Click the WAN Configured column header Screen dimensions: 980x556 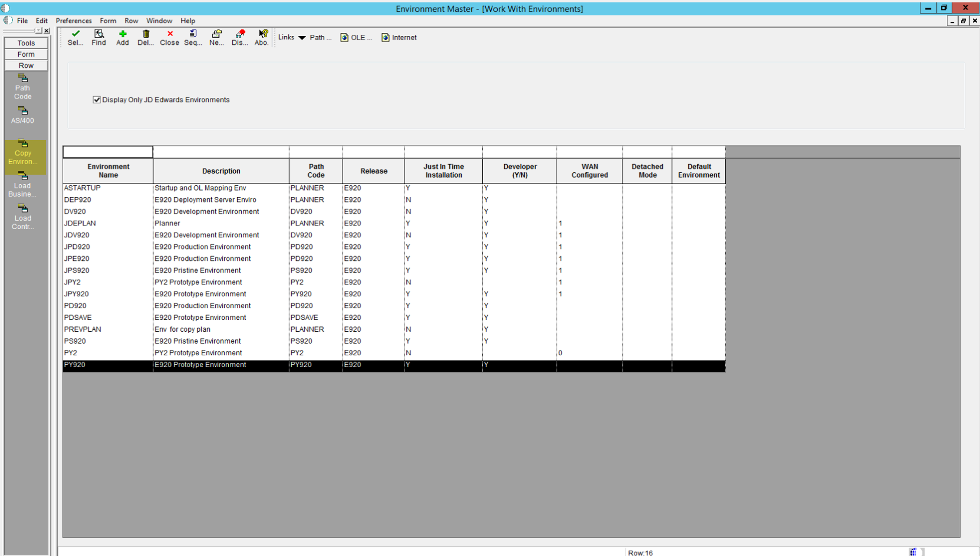click(590, 171)
